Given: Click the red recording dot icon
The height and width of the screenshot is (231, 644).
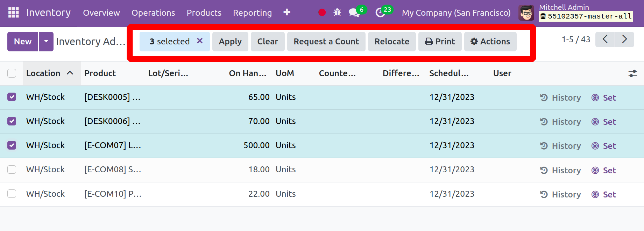Looking at the screenshot, I should pyautogui.click(x=322, y=13).
